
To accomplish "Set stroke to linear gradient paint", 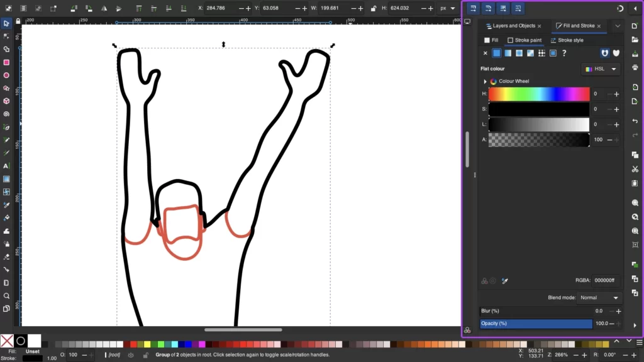I will [x=508, y=53].
